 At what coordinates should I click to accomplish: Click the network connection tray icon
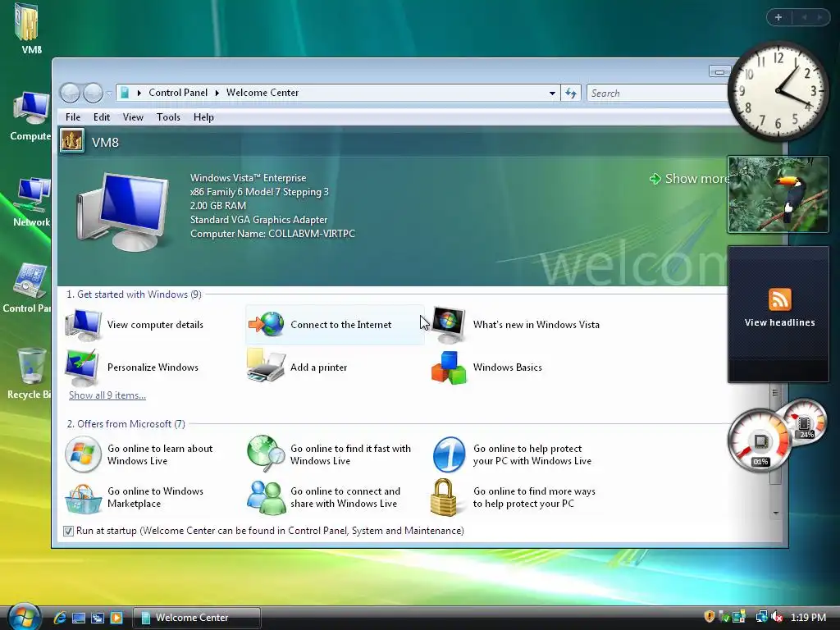761,617
